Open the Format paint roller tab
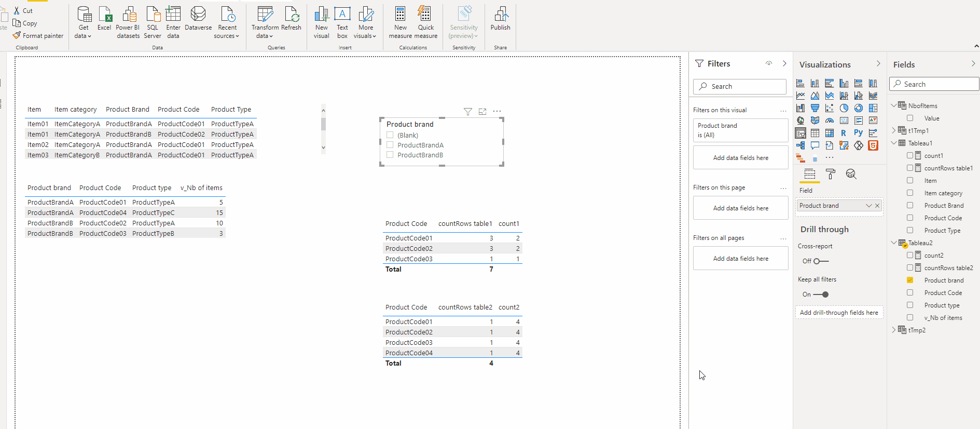The width and height of the screenshot is (980, 429). [831, 174]
